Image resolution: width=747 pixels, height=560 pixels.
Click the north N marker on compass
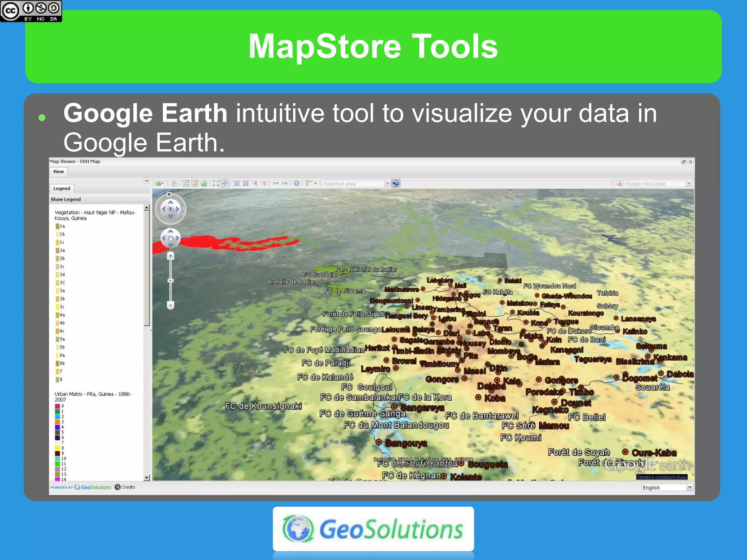[169, 195]
